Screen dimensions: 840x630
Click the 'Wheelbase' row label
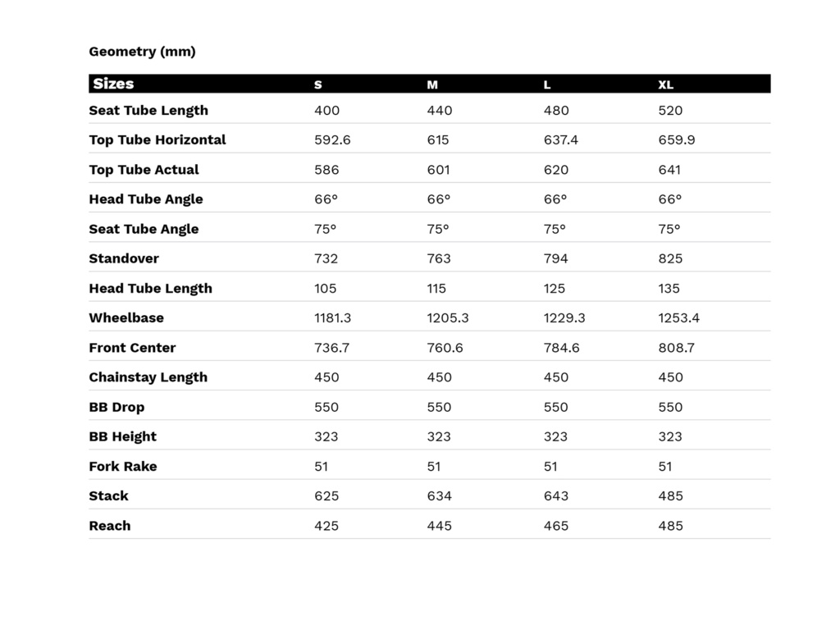pos(126,318)
